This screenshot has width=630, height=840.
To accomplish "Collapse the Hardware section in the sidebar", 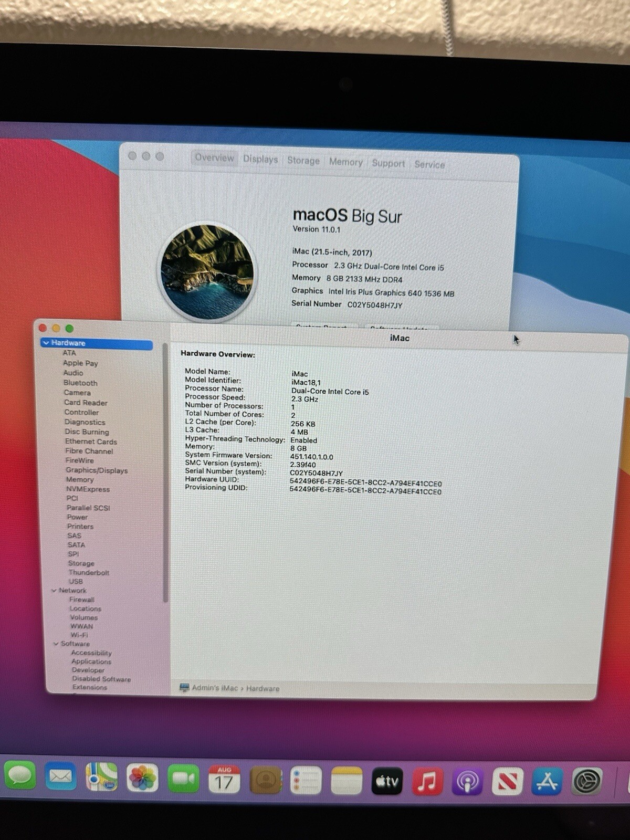I will [x=46, y=343].
